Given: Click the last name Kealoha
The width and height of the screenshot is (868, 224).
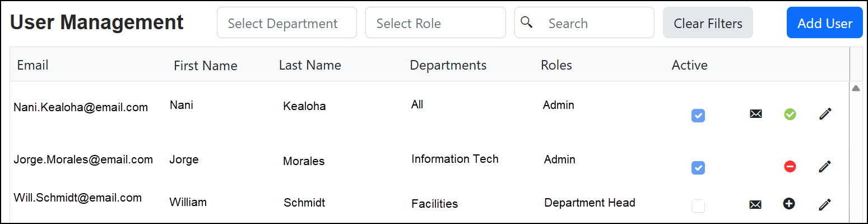Looking at the screenshot, I should (304, 106).
